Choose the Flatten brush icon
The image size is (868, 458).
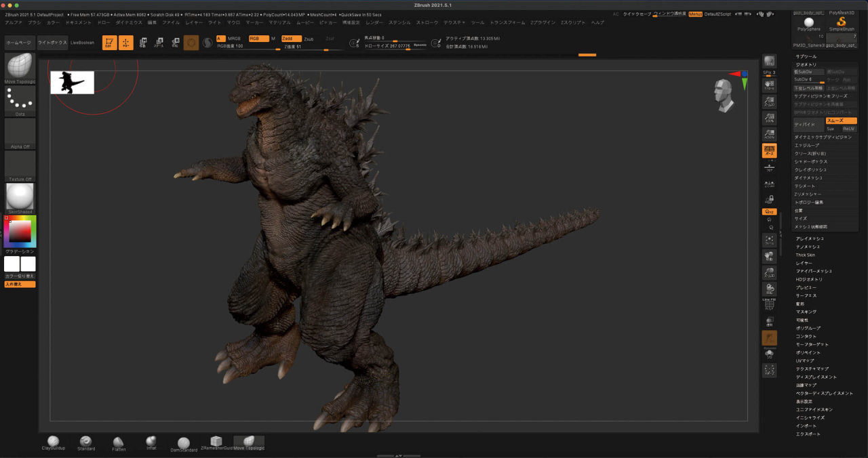point(119,443)
